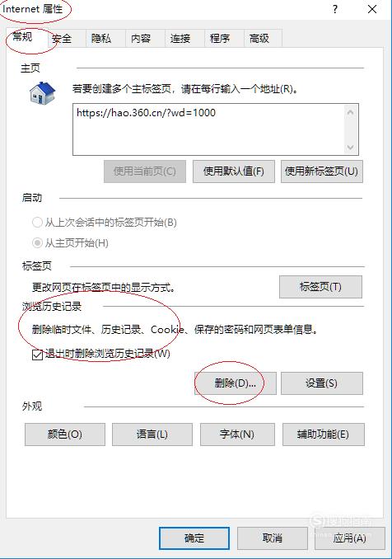Go to the 高级 tab
This screenshot has width=392, height=559.
pos(259,38)
